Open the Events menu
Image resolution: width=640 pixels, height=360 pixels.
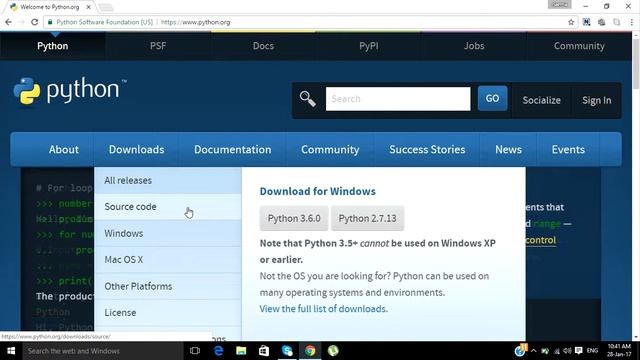click(568, 149)
